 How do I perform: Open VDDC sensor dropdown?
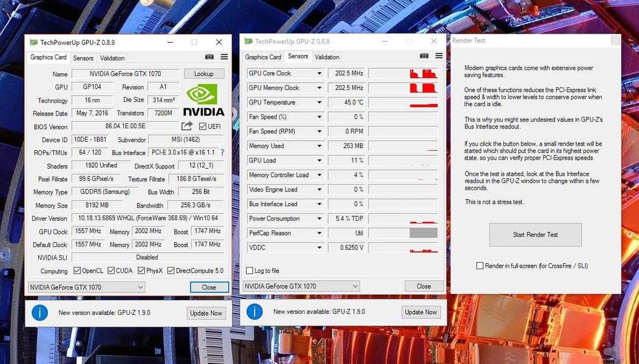pyautogui.click(x=319, y=247)
